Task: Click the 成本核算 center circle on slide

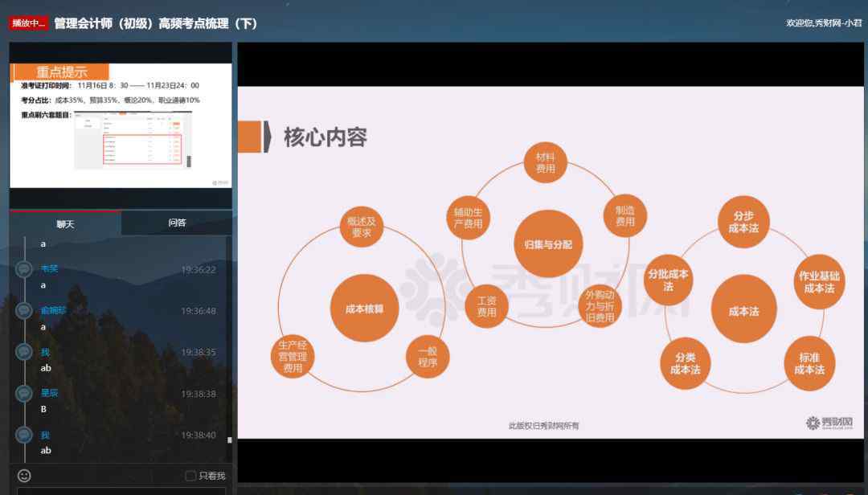Action: tap(364, 309)
